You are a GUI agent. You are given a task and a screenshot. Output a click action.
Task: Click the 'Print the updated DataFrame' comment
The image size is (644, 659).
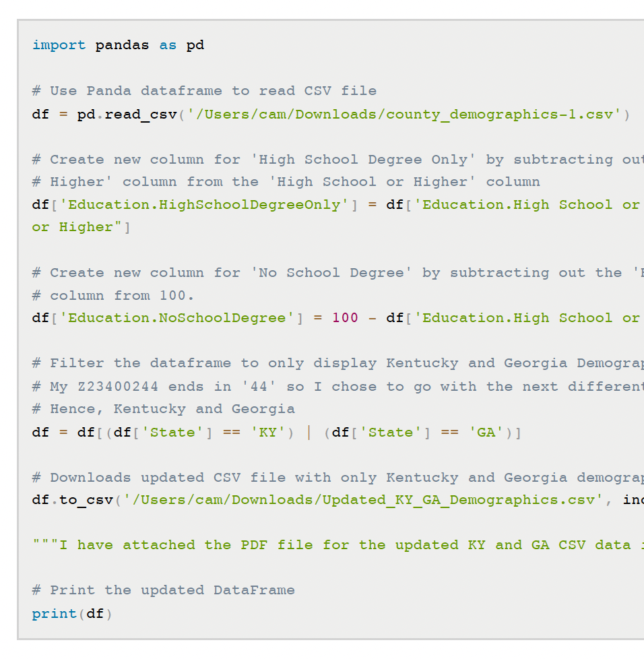(163, 590)
